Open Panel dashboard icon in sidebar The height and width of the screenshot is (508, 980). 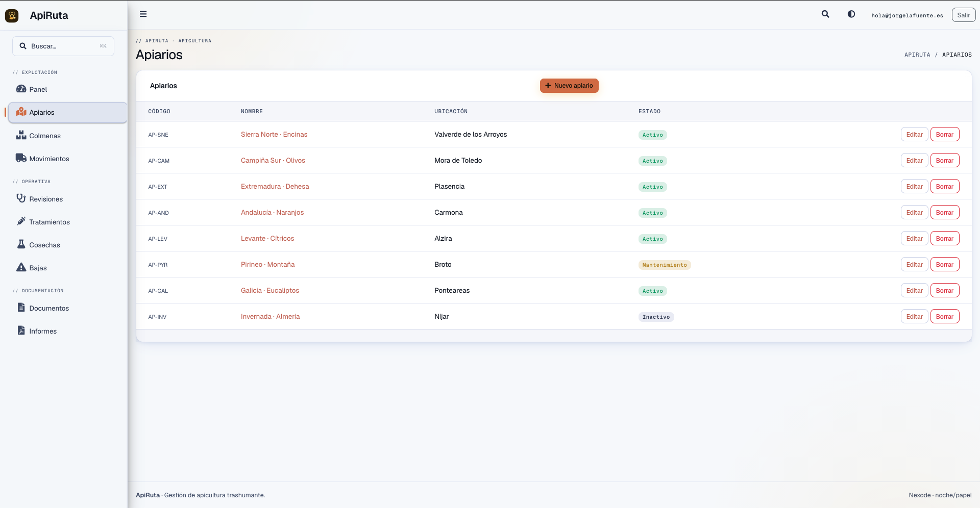[21, 89]
